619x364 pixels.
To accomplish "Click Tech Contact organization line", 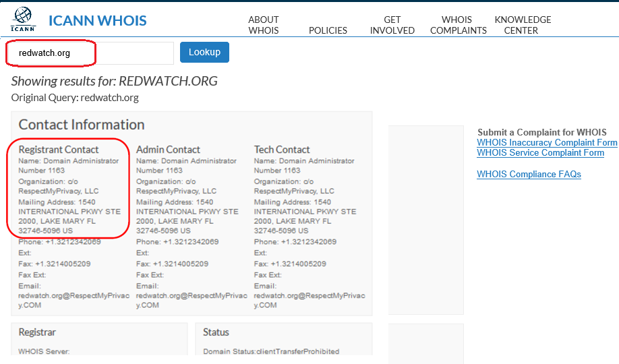I will click(294, 186).
